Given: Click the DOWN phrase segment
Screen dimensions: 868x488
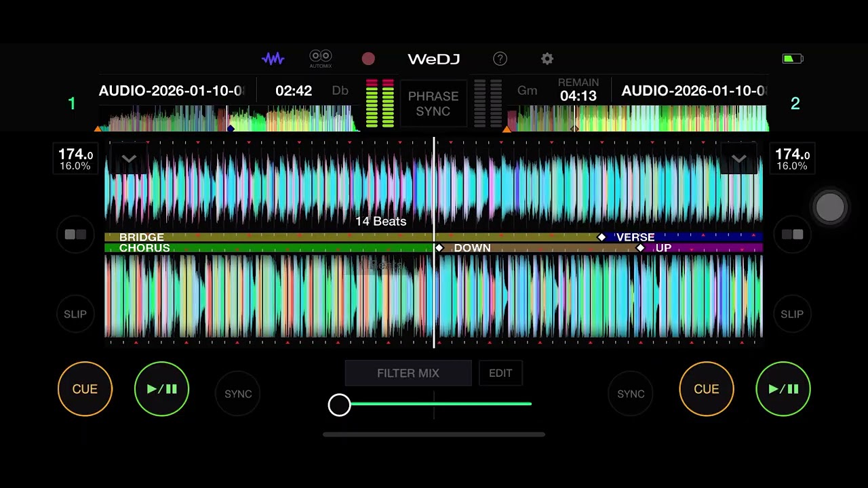Looking at the screenshot, I should tap(539, 248).
